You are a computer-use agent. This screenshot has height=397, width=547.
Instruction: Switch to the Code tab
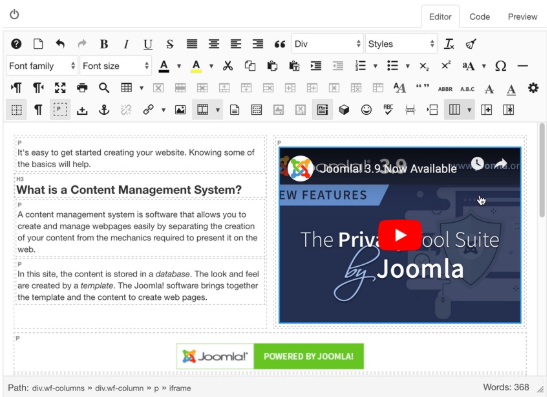click(479, 17)
